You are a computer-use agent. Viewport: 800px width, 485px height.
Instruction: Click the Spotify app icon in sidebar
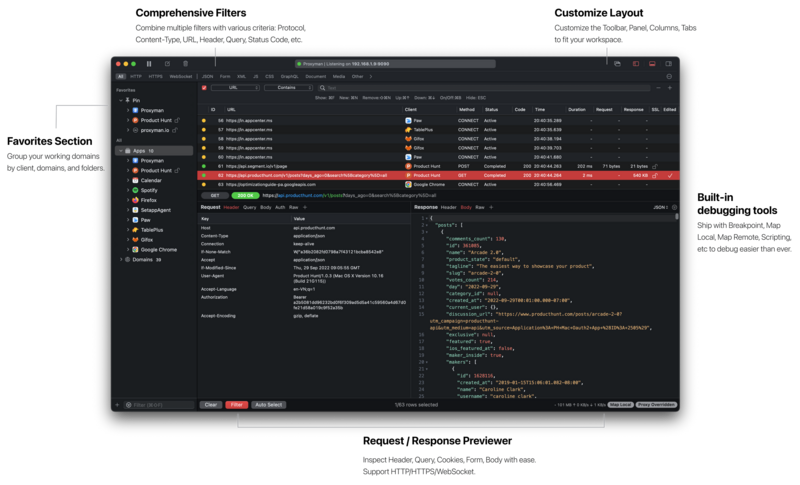135,190
